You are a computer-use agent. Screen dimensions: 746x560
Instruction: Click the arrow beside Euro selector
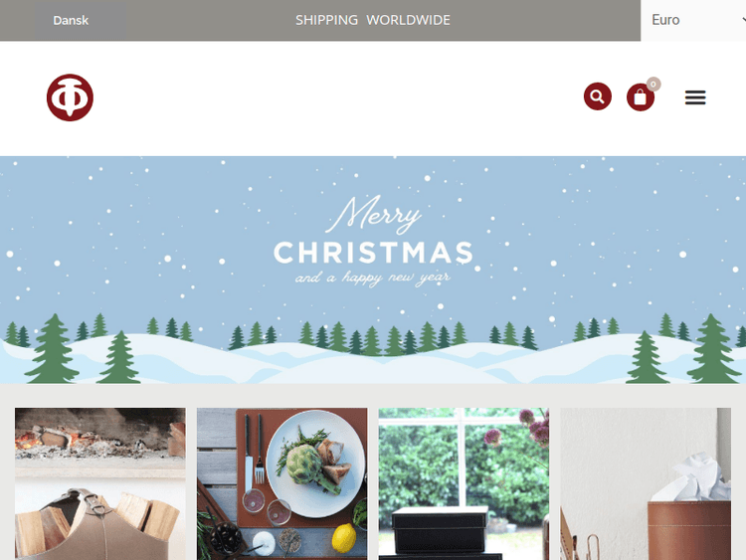click(x=744, y=20)
